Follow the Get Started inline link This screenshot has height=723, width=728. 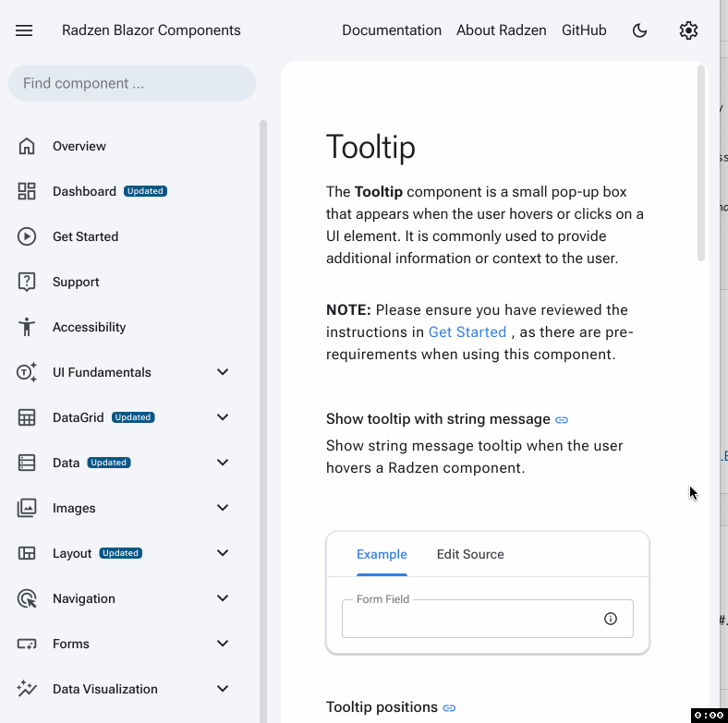pyautogui.click(x=467, y=332)
